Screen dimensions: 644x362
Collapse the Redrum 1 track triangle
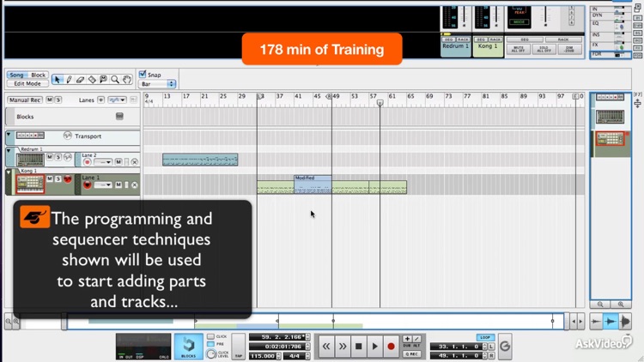(9, 151)
